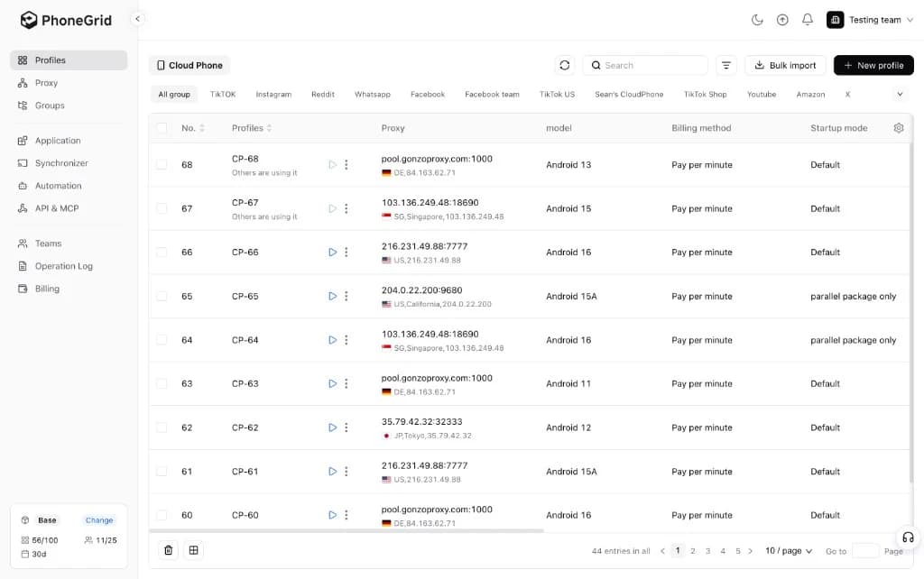This screenshot has height=579, width=924.
Task: Switch to the TikTok group tab
Action: [223, 93]
